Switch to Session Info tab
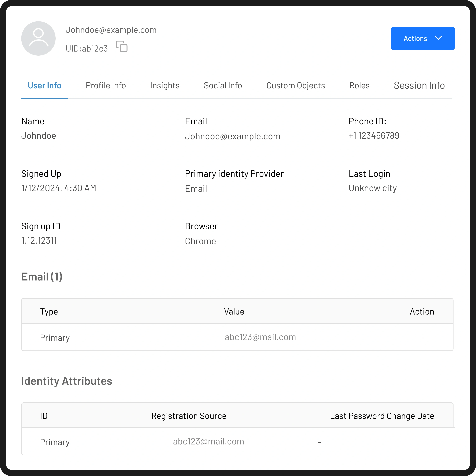Viewport: 476px width, 476px height. click(419, 85)
